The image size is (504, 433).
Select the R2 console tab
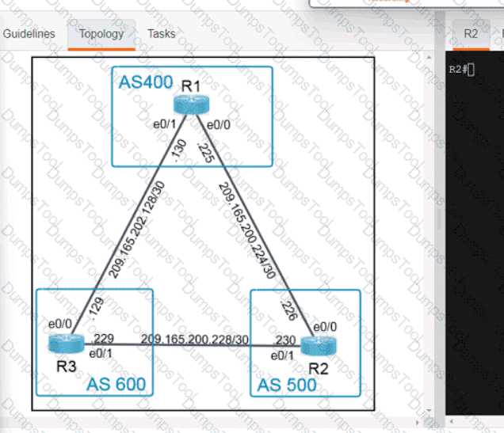(471, 34)
